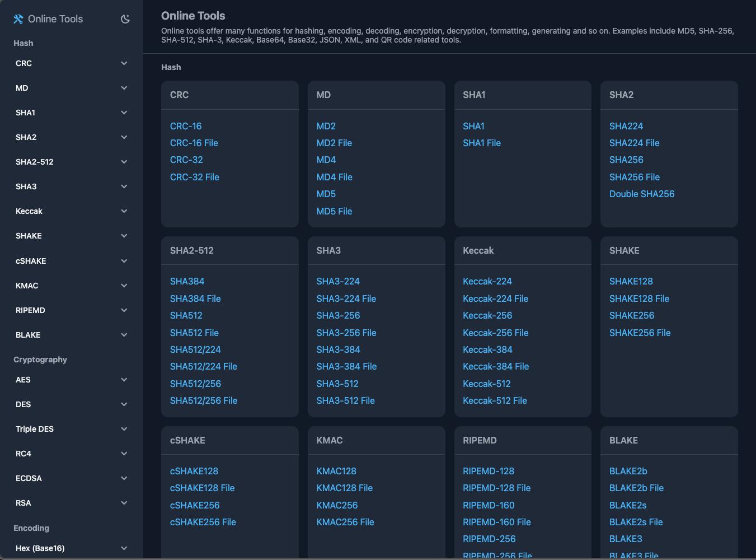This screenshot has width=756, height=560.
Task: Expand the MD sidebar section
Action: tap(72, 88)
